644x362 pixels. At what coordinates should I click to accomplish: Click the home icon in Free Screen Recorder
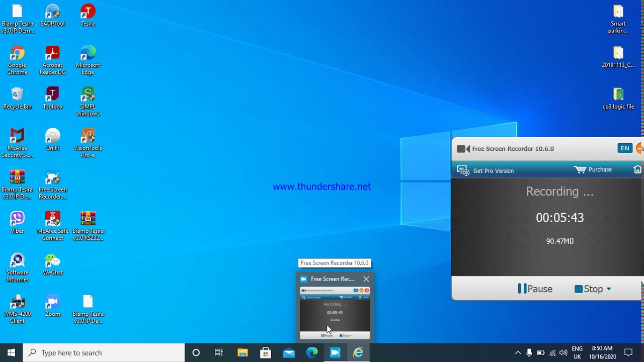637,169
